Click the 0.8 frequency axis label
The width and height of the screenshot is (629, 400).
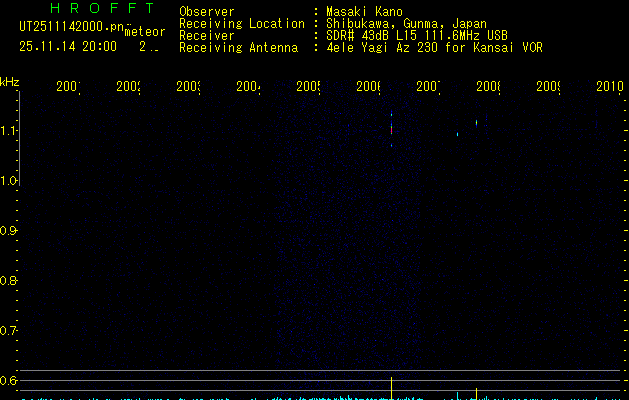pyautogui.click(x=8, y=280)
